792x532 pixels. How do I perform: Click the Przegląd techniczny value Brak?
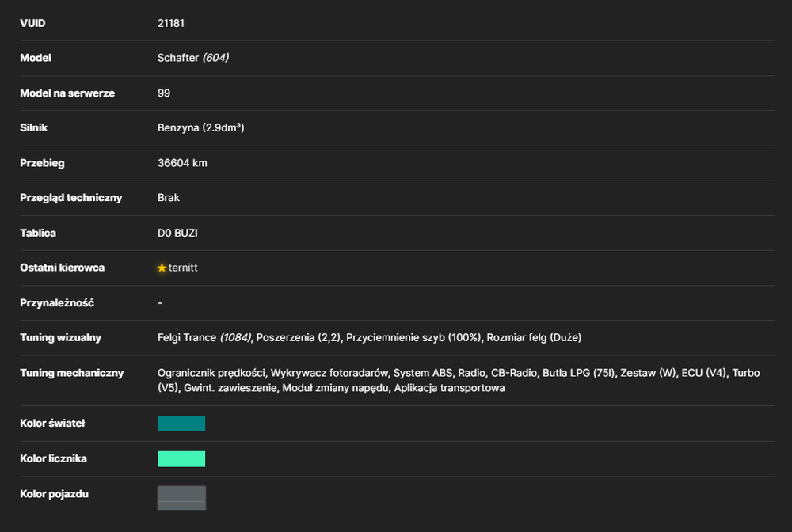tap(168, 198)
